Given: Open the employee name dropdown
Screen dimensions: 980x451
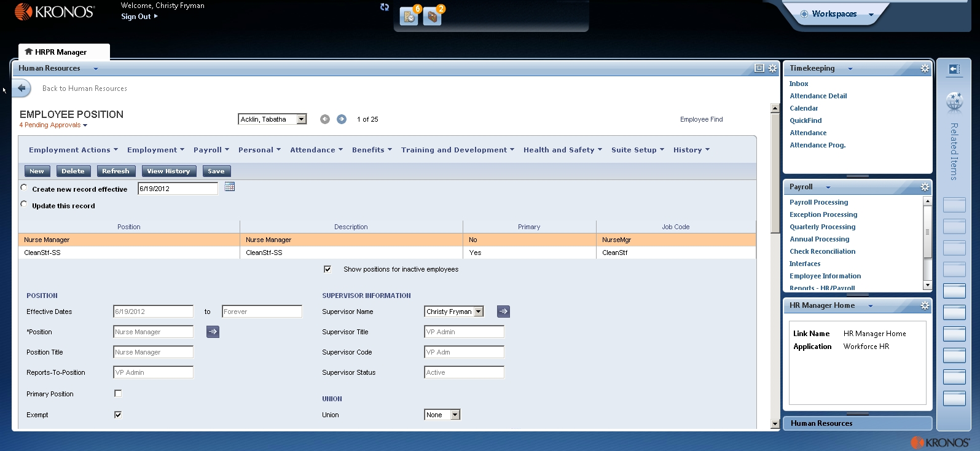Looking at the screenshot, I should coord(302,119).
